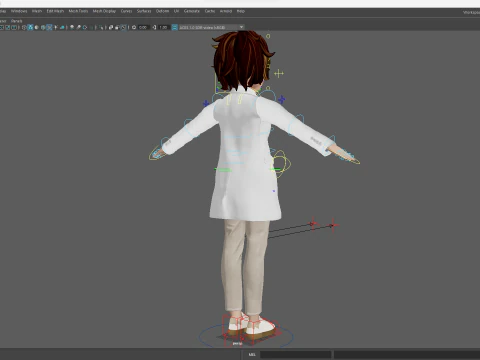Select the nearer red knee pole-vector locator

point(313,224)
